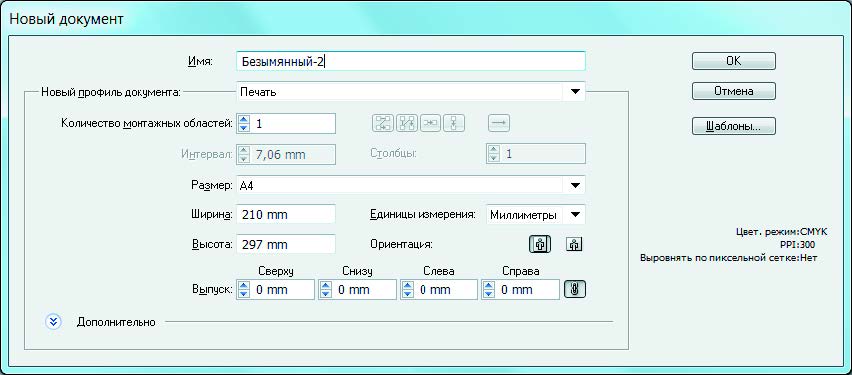852x375 pixels.
Task: Click the Высота field showing 297 mm
Action: [x=286, y=245]
